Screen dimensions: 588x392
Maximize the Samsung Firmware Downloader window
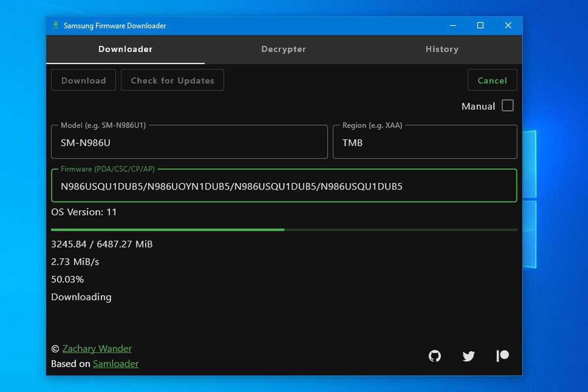coord(480,25)
